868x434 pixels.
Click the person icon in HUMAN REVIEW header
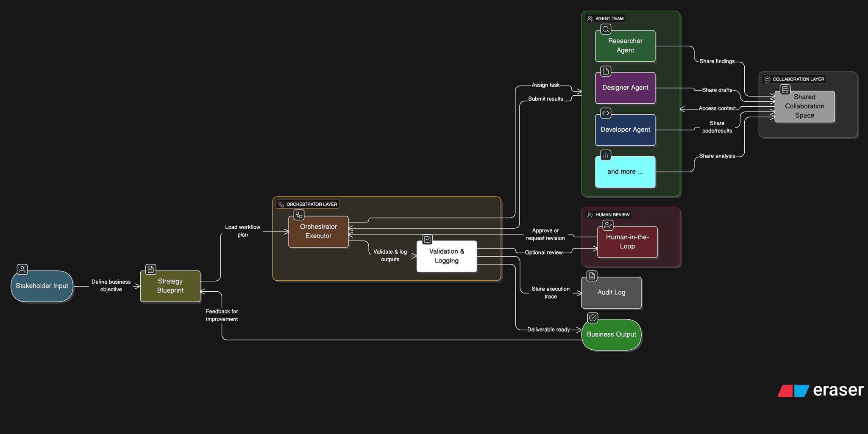pyautogui.click(x=590, y=215)
